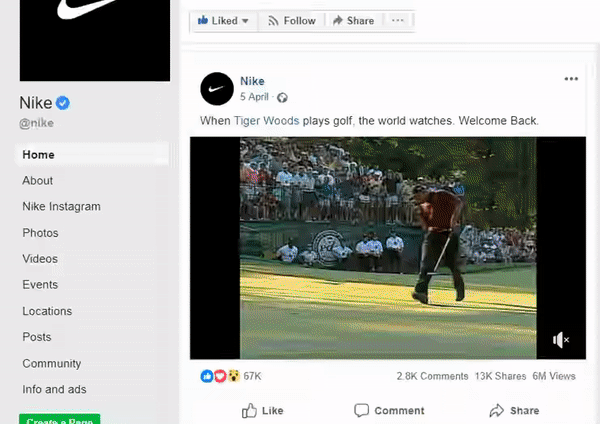Screen dimensions: 600x424
Task: Unmute the video with the speaker icon
Action: 561,340
